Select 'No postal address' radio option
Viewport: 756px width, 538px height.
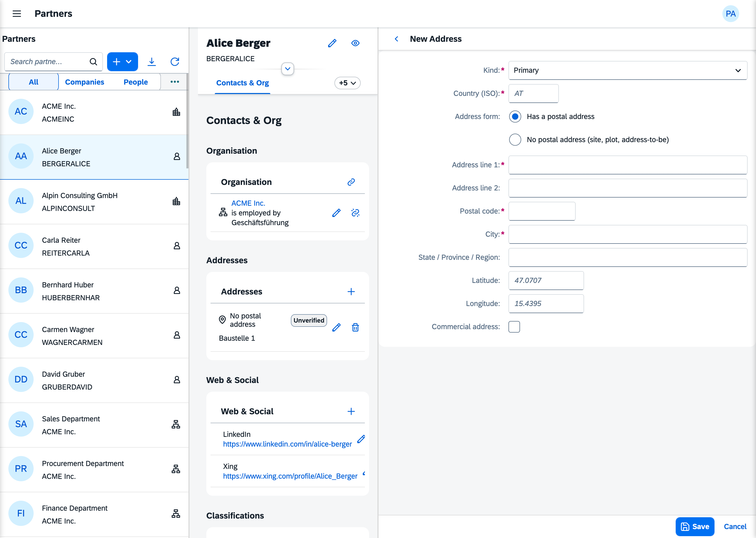pyautogui.click(x=515, y=140)
